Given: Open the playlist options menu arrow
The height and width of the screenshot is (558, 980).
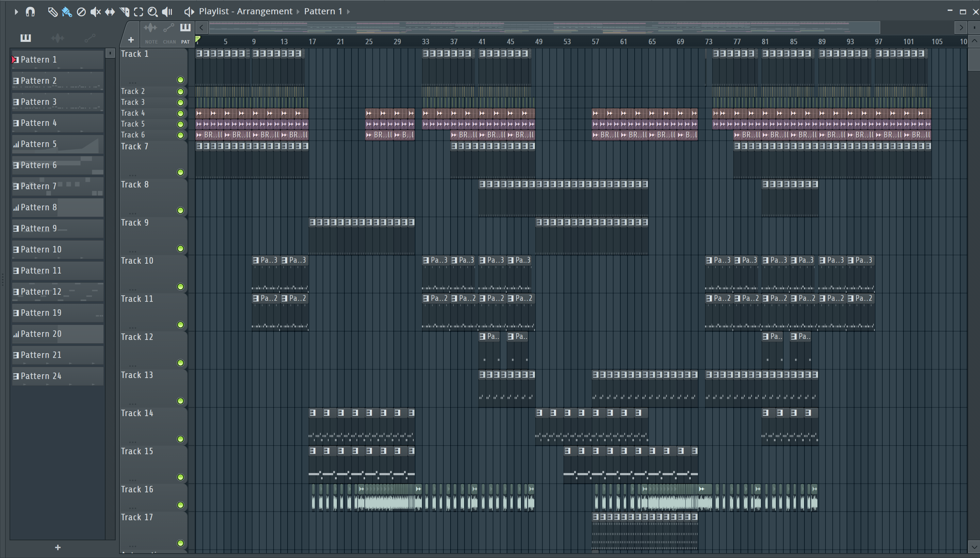Looking at the screenshot, I should pyautogui.click(x=16, y=12).
